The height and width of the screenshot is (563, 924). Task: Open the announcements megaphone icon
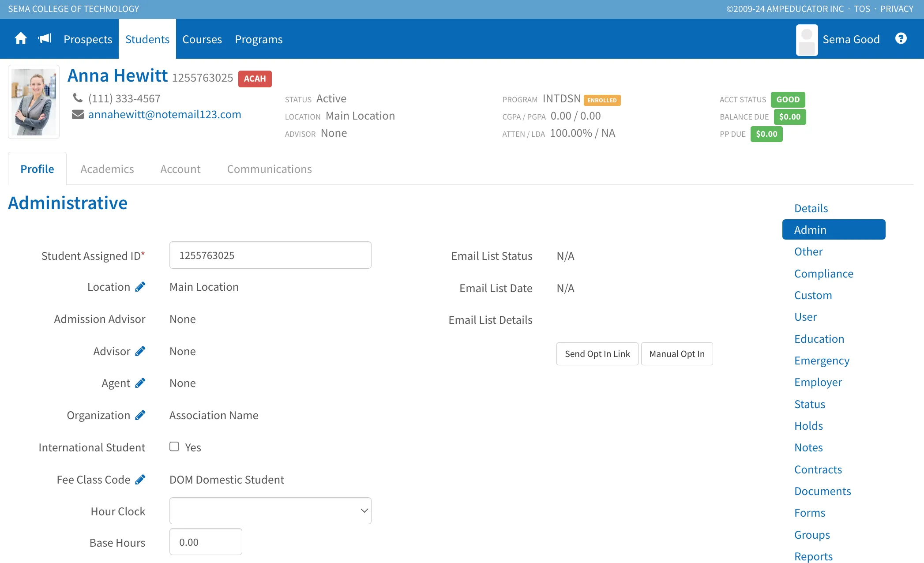[45, 39]
